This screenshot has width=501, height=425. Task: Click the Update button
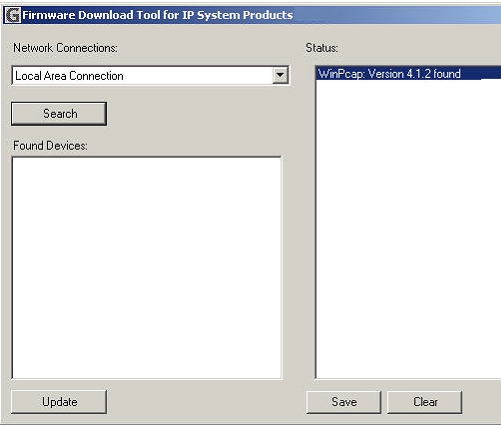(x=59, y=402)
